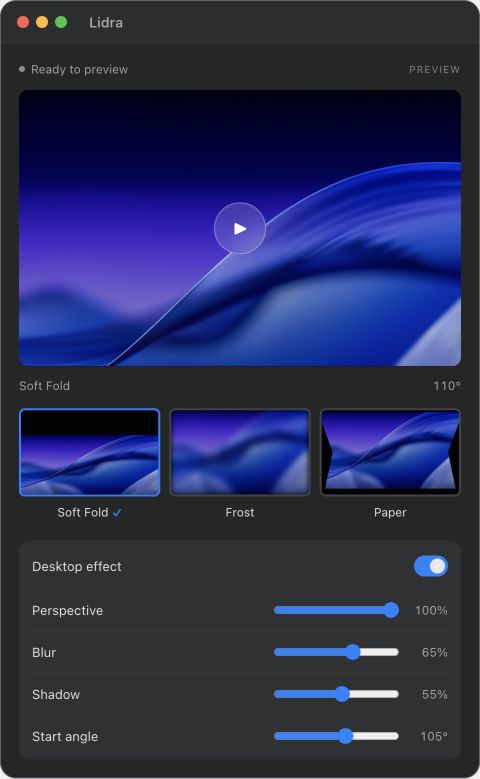Adjust the Blur slider
Image resolution: width=480 pixels, height=779 pixels.
click(336, 652)
